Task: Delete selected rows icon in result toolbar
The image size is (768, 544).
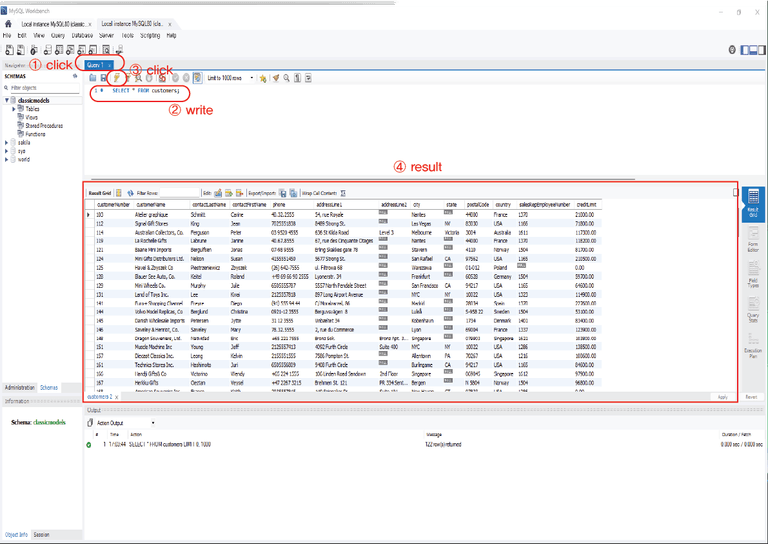Action: pyautogui.click(x=240, y=193)
